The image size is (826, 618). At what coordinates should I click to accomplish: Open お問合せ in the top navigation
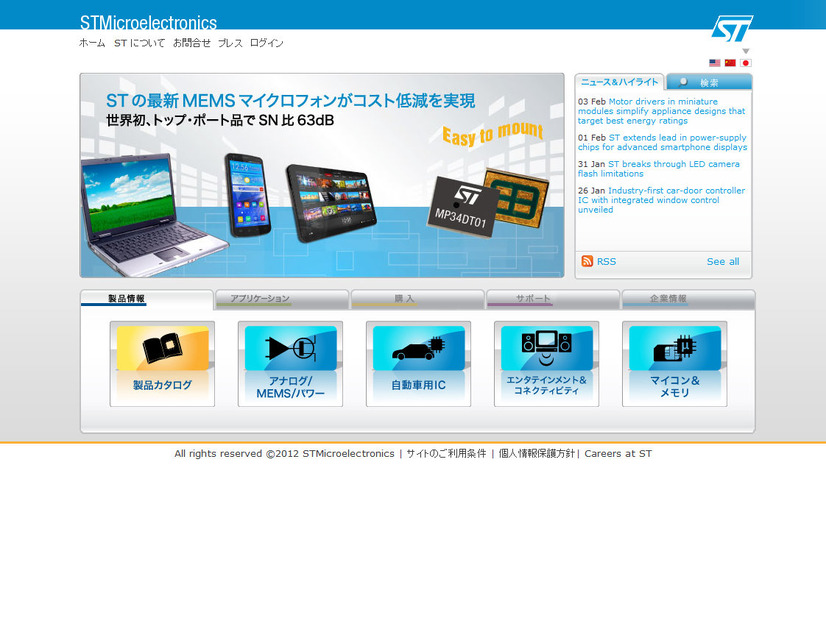click(192, 43)
